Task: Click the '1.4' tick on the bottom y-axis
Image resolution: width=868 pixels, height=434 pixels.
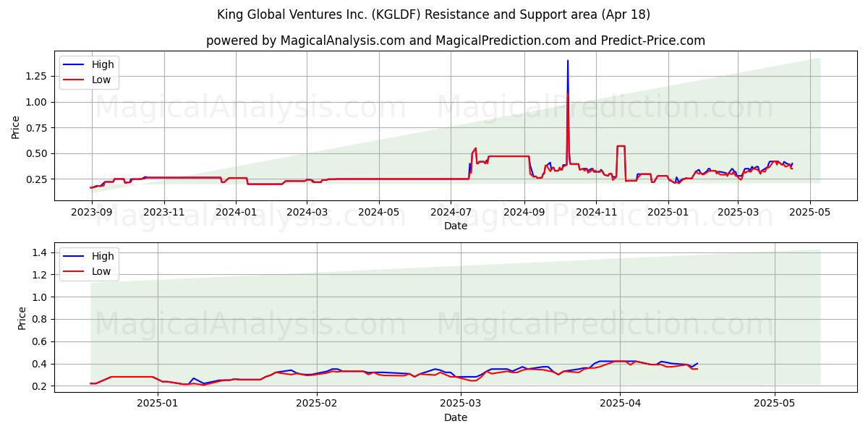Action: 41,252
